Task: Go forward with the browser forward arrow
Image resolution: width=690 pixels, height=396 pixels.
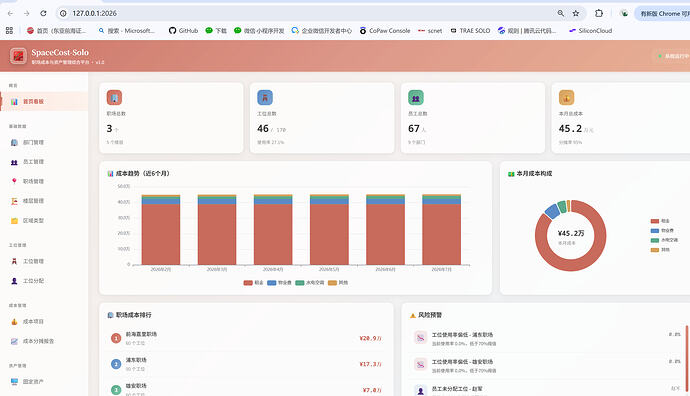Action: coord(26,14)
